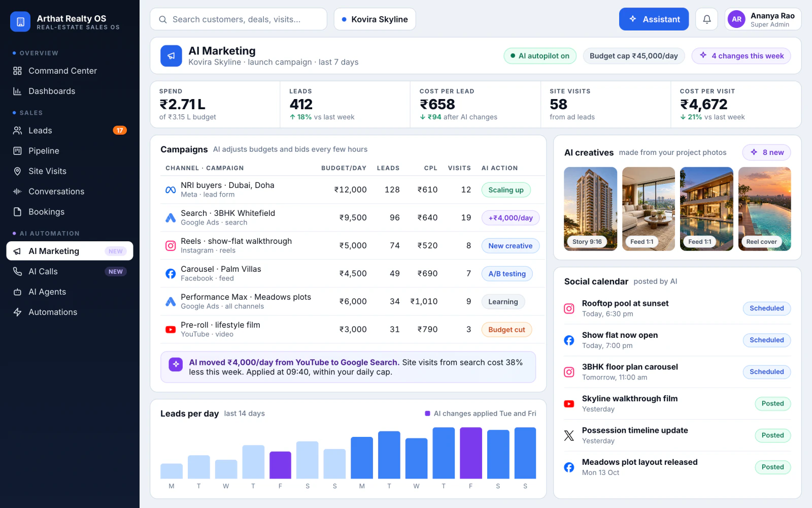Click the A/B testing AI action tag

click(507, 274)
